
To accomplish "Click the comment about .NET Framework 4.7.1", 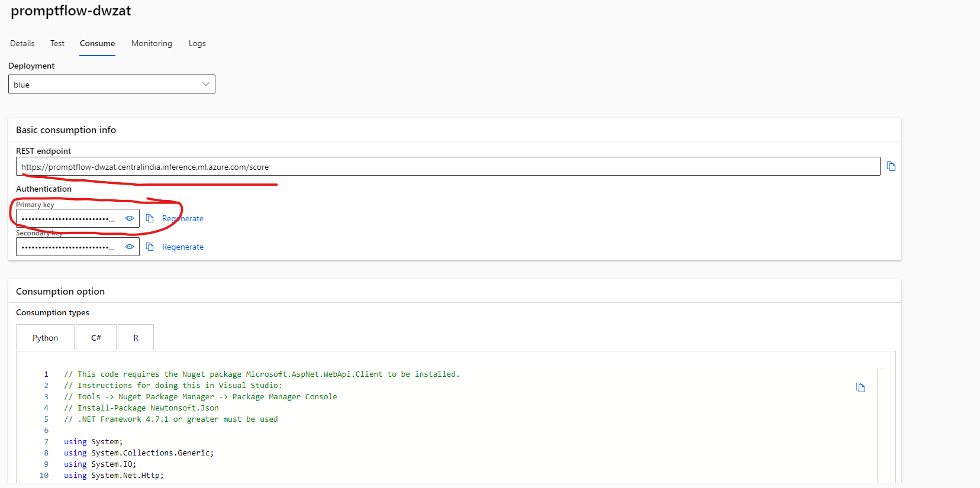I will pos(171,419).
